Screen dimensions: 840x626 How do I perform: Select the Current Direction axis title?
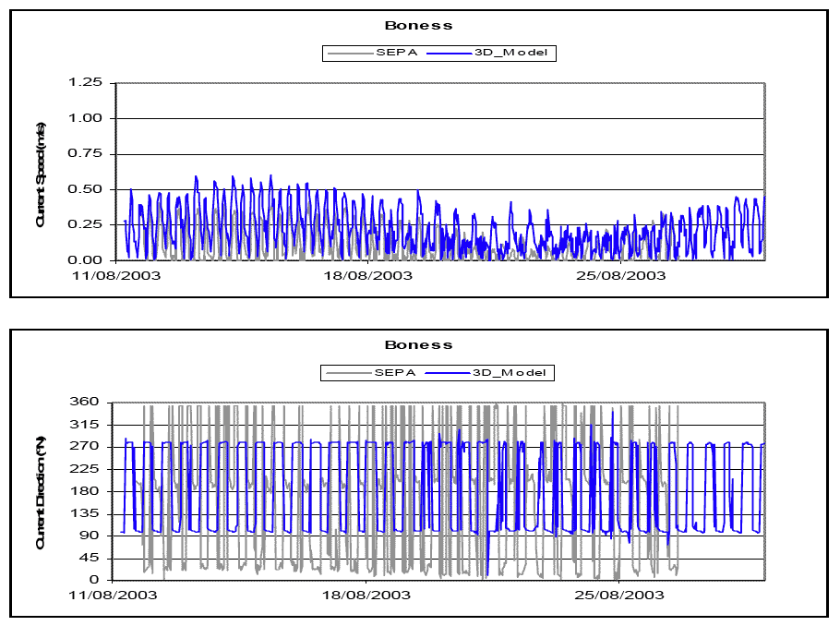pos(42,492)
